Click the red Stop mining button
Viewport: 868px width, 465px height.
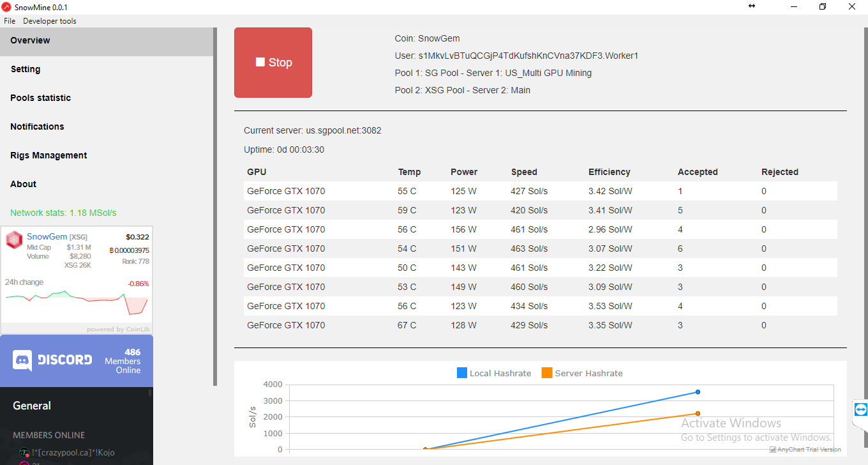pos(273,63)
